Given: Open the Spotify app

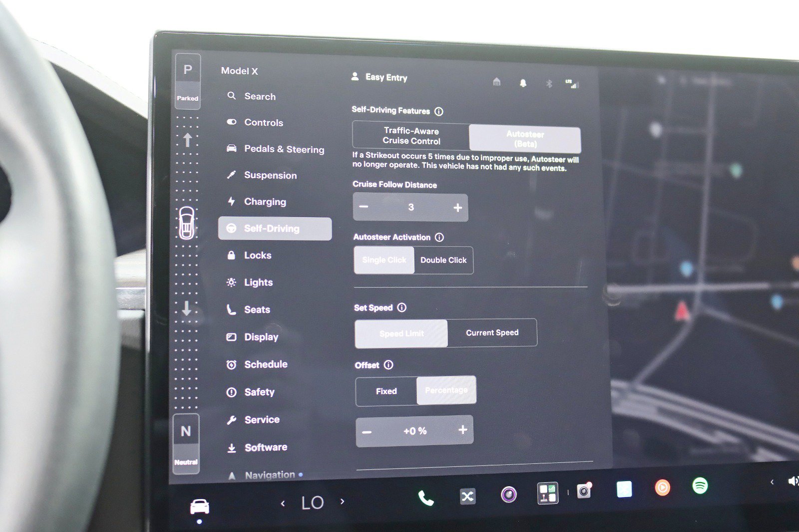Looking at the screenshot, I should tap(700, 485).
